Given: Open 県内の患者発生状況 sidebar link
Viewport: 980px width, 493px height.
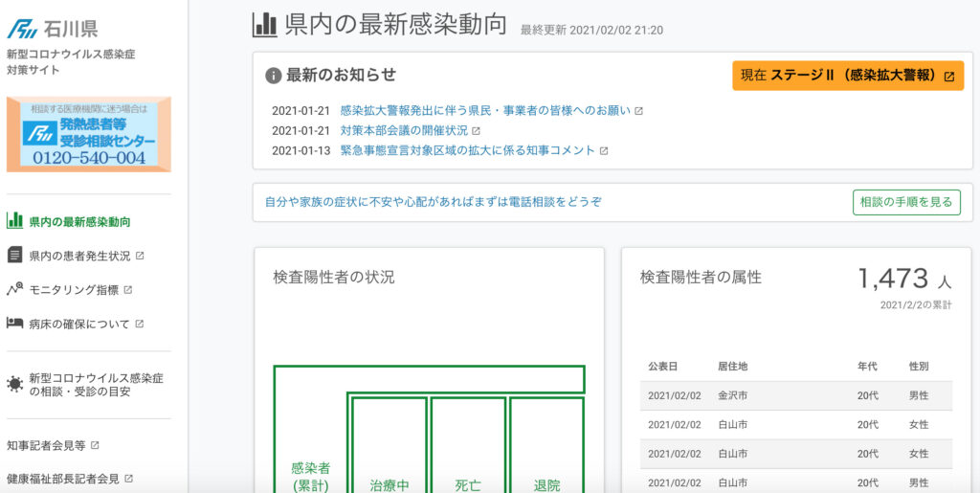Looking at the screenshot, I should (80, 257).
